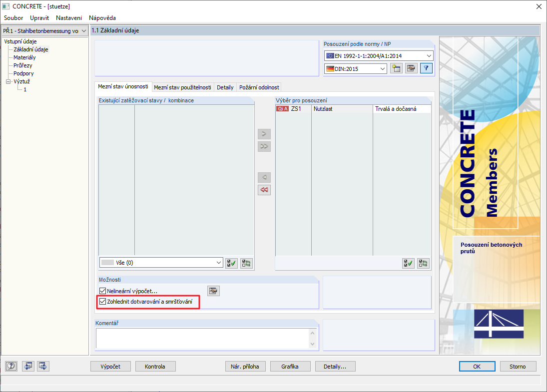Click the Trvalá a dočasná cell
547x392 pixels.
[x=402, y=109]
